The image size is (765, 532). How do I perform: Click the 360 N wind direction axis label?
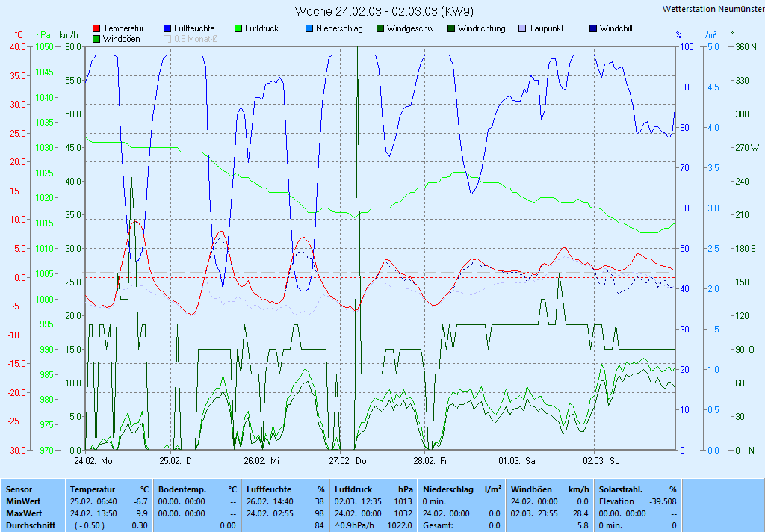pyautogui.click(x=746, y=47)
